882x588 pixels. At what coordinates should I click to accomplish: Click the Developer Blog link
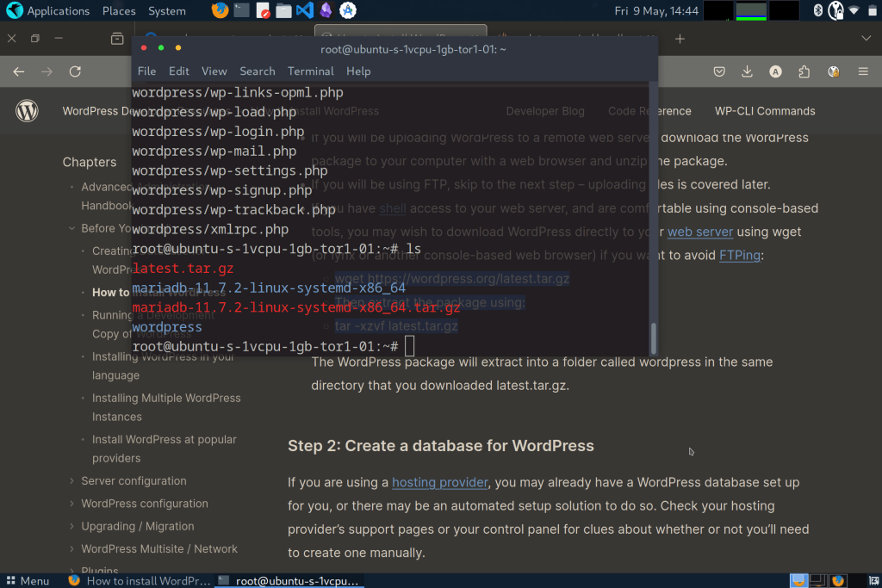pyautogui.click(x=545, y=111)
